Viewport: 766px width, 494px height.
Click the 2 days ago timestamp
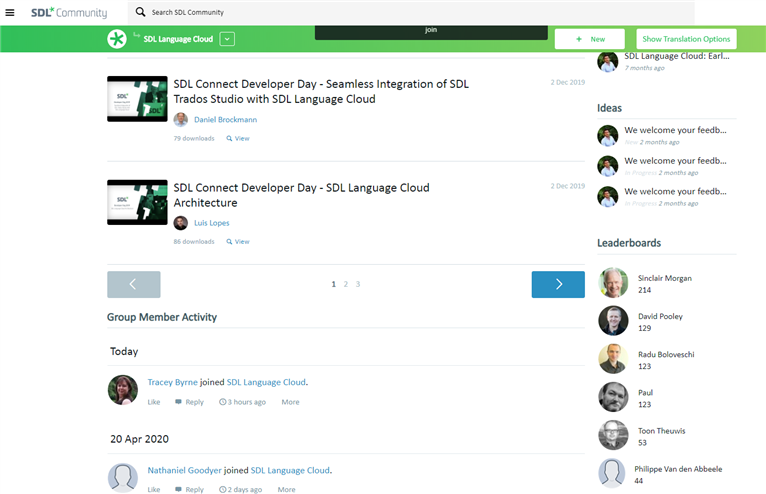point(241,489)
